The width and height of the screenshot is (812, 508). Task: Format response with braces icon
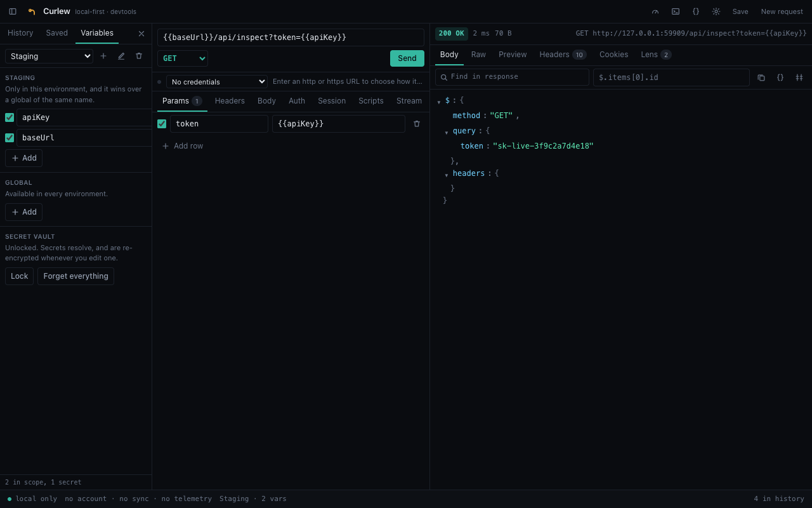click(x=780, y=77)
